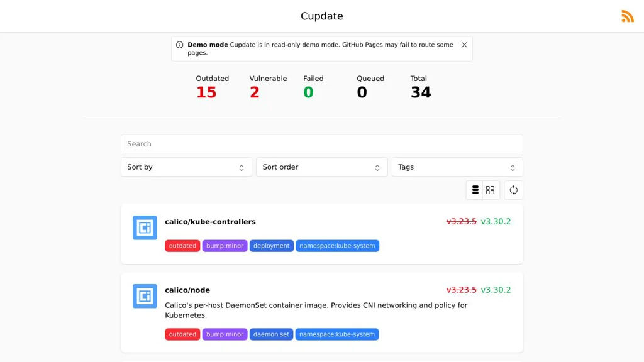Click the calico/kube-controllers image logo

[145, 228]
